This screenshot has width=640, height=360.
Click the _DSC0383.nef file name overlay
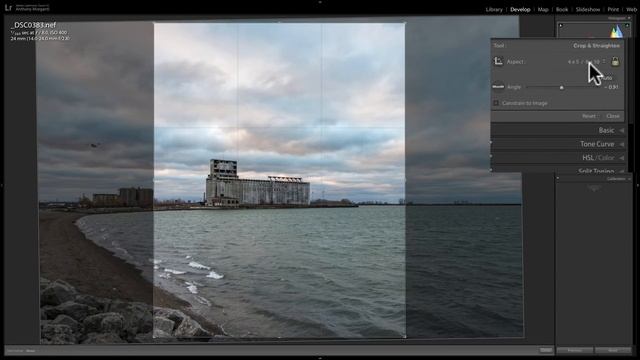click(34, 25)
